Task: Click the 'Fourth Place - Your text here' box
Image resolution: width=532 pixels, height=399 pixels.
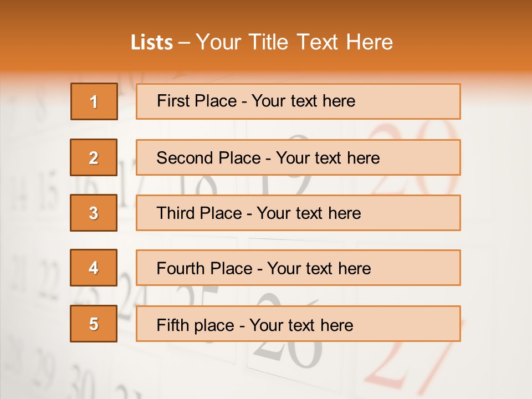Action: point(298,268)
